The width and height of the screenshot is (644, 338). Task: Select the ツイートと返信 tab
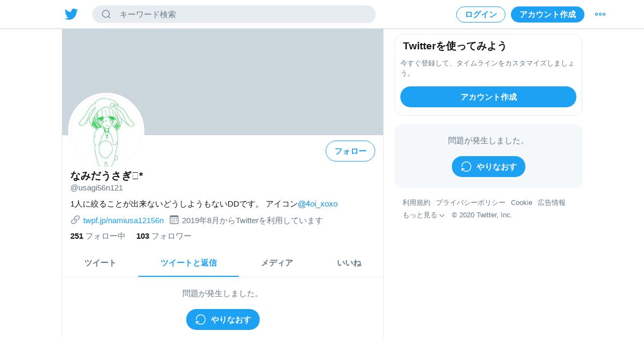point(188,263)
